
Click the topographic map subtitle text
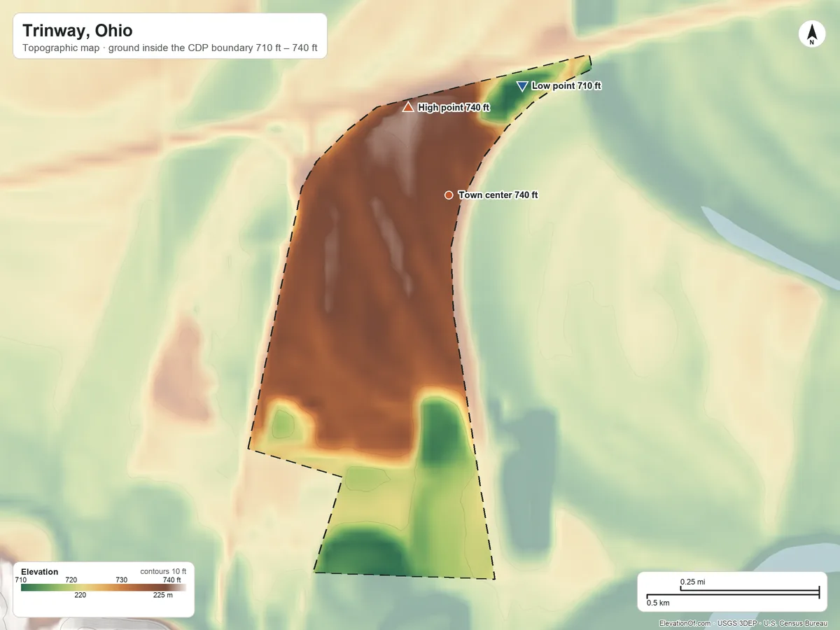click(x=169, y=49)
